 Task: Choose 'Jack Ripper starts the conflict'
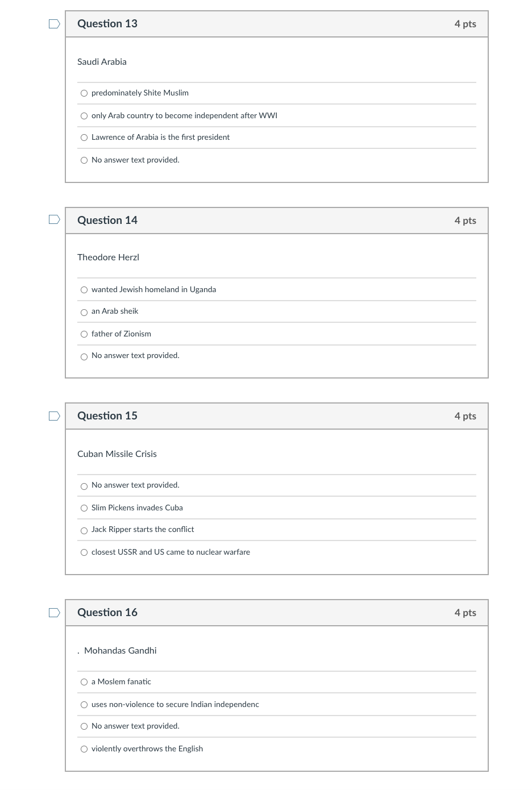[x=84, y=530]
